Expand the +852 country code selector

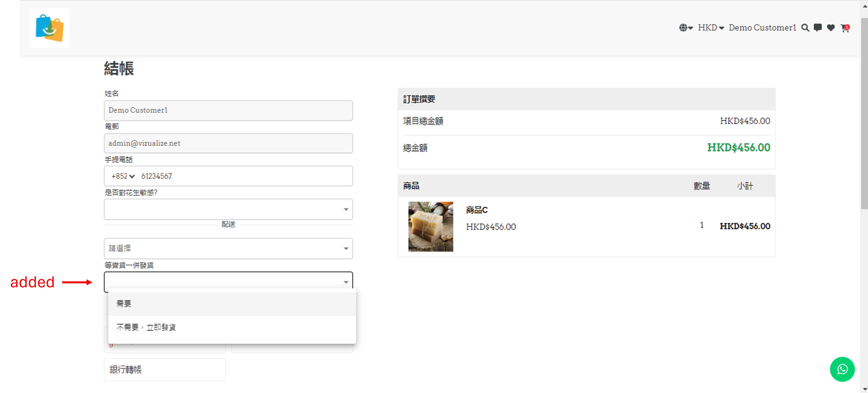pyautogui.click(x=123, y=176)
